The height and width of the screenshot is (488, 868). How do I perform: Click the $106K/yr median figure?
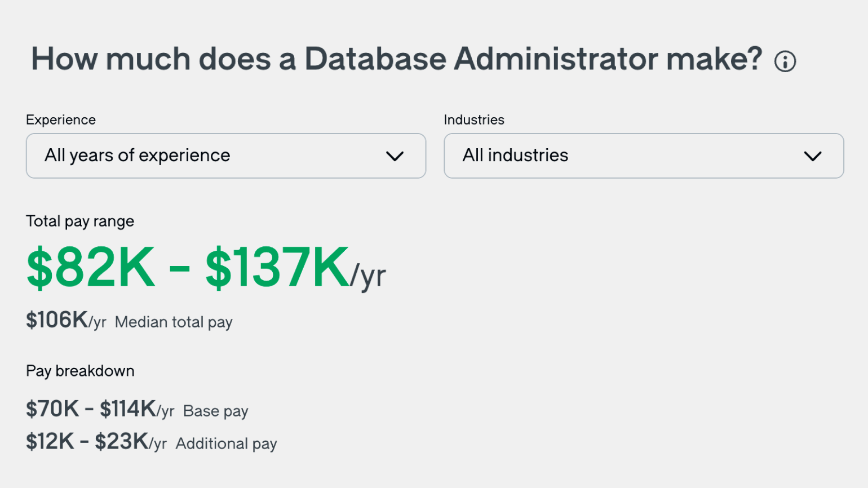click(x=66, y=321)
